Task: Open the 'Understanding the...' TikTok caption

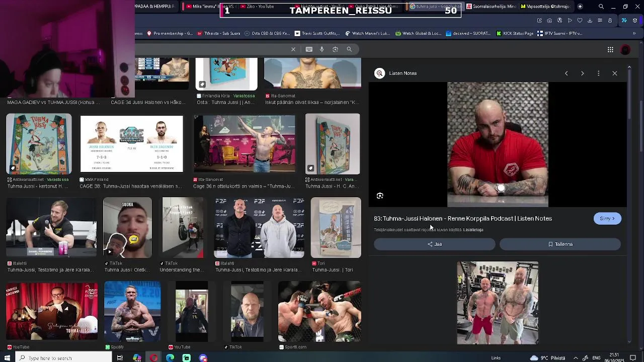Action: tap(182, 270)
